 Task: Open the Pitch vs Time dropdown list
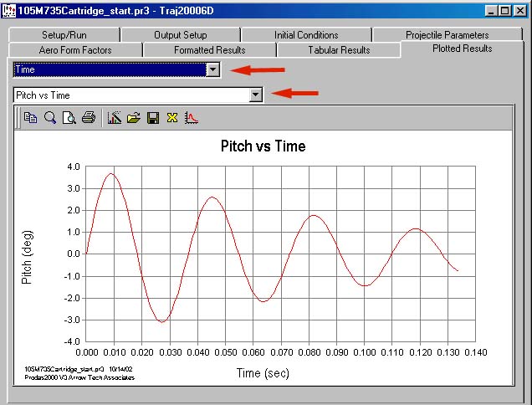[x=256, y=95]
